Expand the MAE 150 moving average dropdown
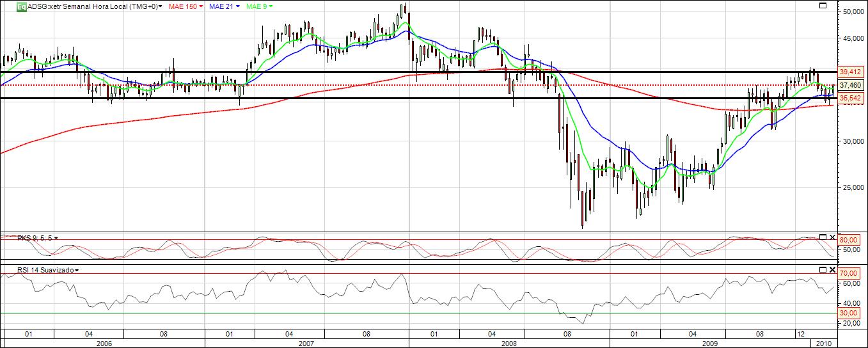This screenshot has width=868, height=348. pyautogui.click(x=201, y=6)
